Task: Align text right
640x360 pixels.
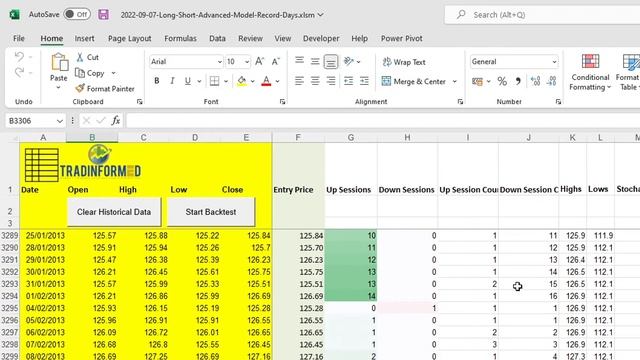Action: (331, 81)
